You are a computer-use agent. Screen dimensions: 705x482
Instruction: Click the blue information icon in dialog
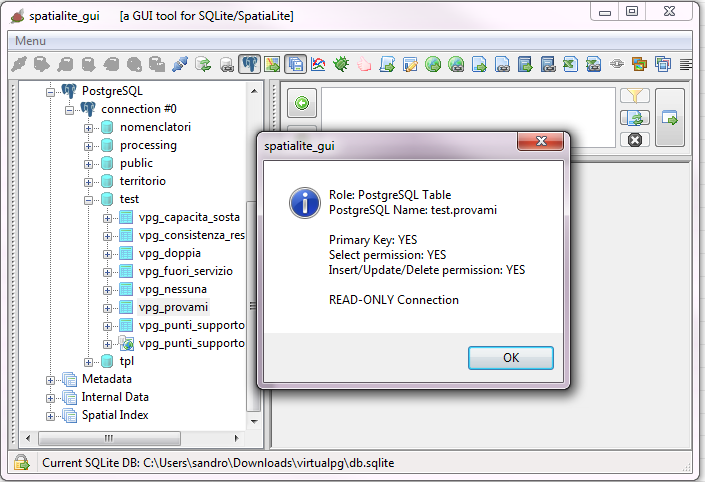(x=305, y=203)
